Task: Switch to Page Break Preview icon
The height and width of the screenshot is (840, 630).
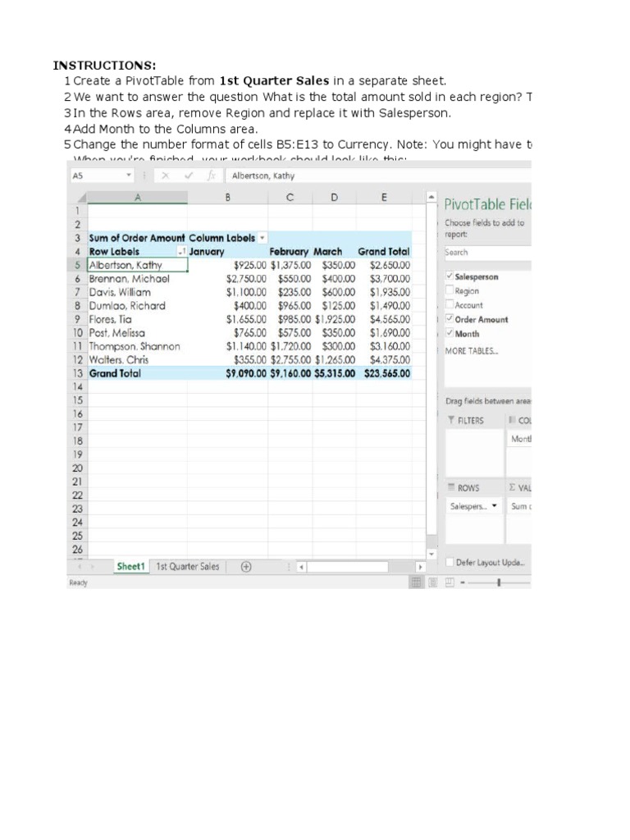Action: 450,582
